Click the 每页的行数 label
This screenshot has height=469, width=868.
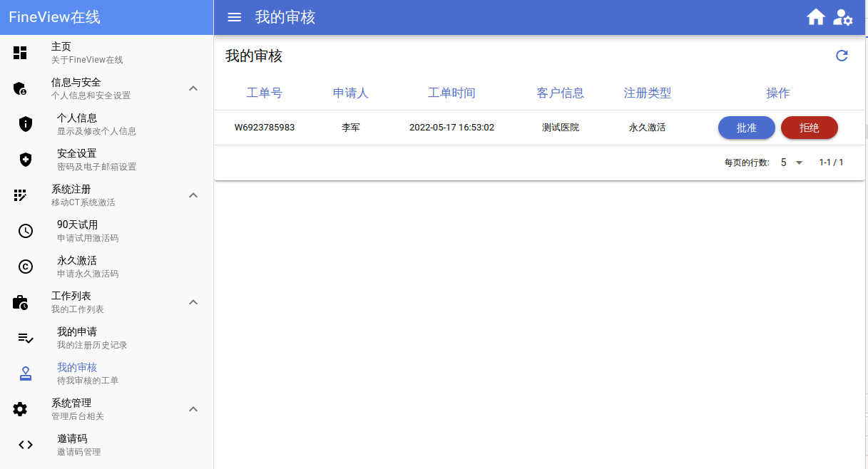tap(747, 163)
